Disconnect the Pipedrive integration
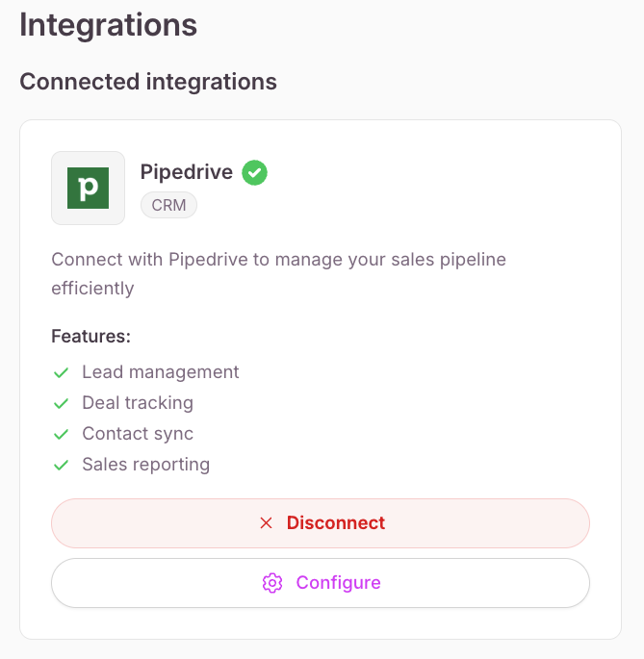644x659 pixels. tap(321, 523)
